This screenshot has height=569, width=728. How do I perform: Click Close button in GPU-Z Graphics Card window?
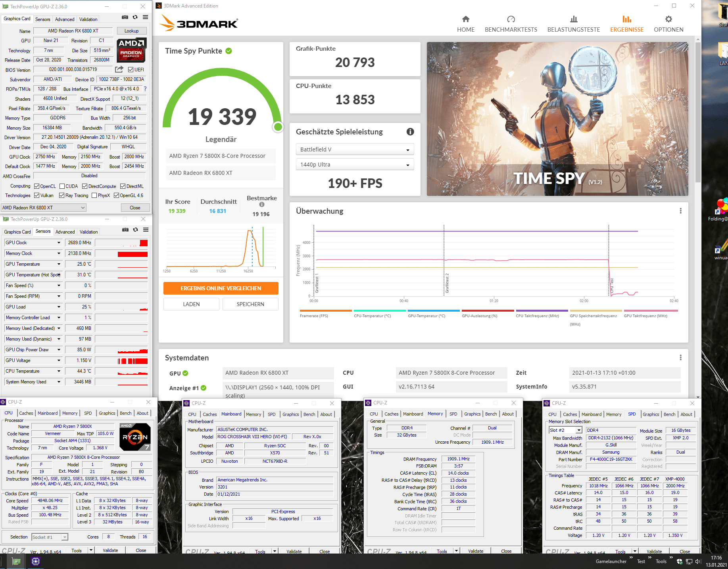pyautogui.click(x=135, y=208)
